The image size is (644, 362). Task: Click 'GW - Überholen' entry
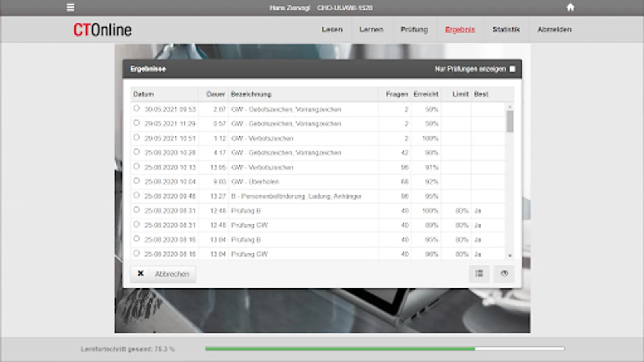255,182
